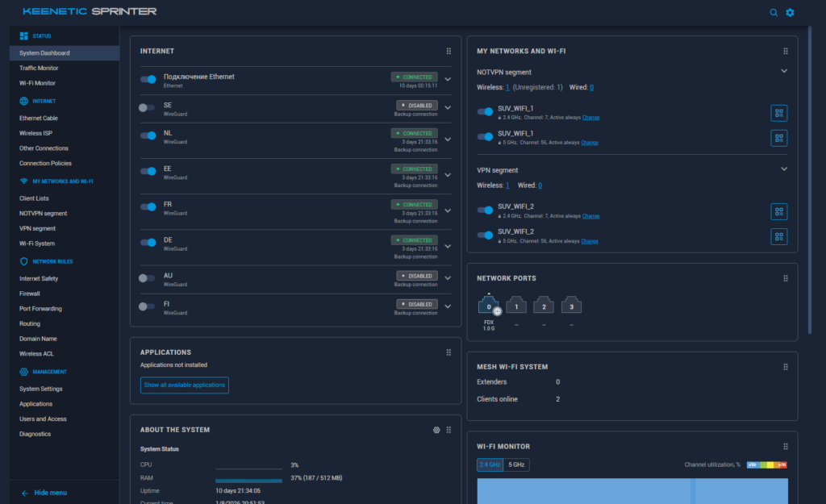Click the channel utilization color legend
The image size is (826, 504).
click(766, 464)
